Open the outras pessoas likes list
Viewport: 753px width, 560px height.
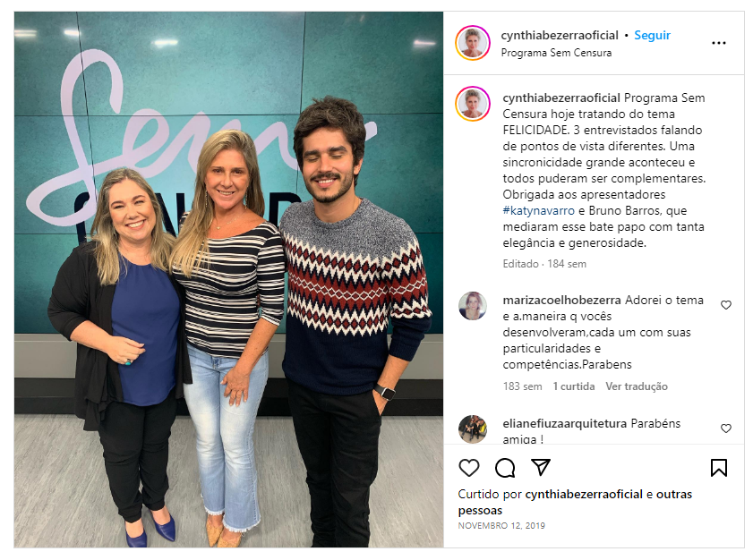pos(575,502)
